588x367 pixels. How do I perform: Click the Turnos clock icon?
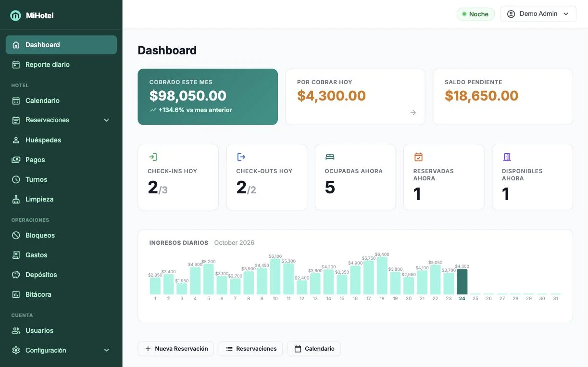tap(16, 179)
